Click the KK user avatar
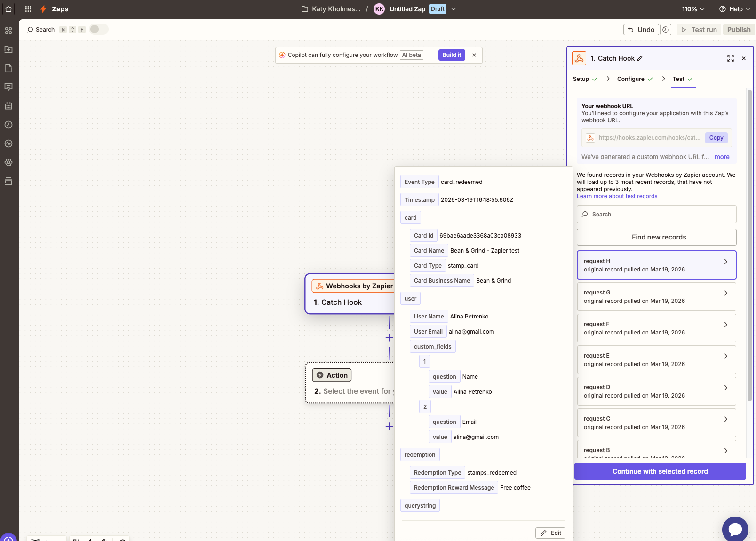 click(379, 9)
